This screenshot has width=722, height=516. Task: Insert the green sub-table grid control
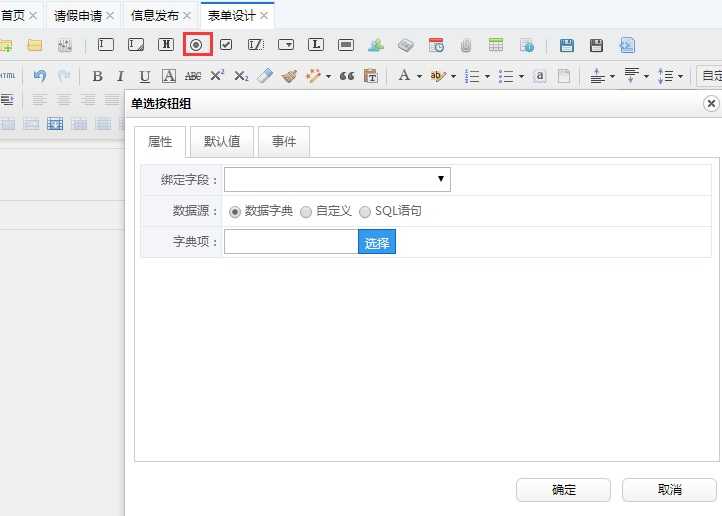tap(496, 45)
